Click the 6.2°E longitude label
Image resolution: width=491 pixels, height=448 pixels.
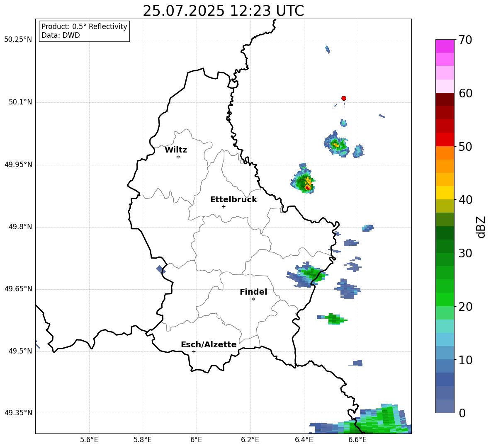coord(250,440)
